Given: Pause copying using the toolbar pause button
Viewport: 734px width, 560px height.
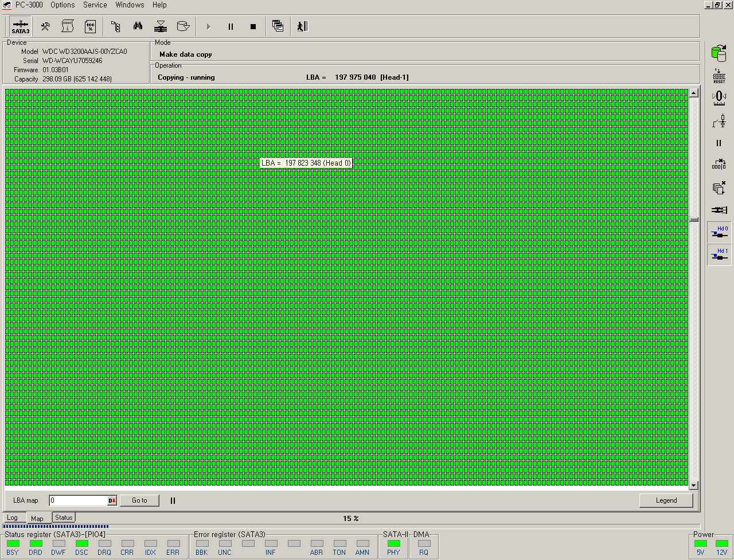Looking at the screenshot, I should click(231, 26).
